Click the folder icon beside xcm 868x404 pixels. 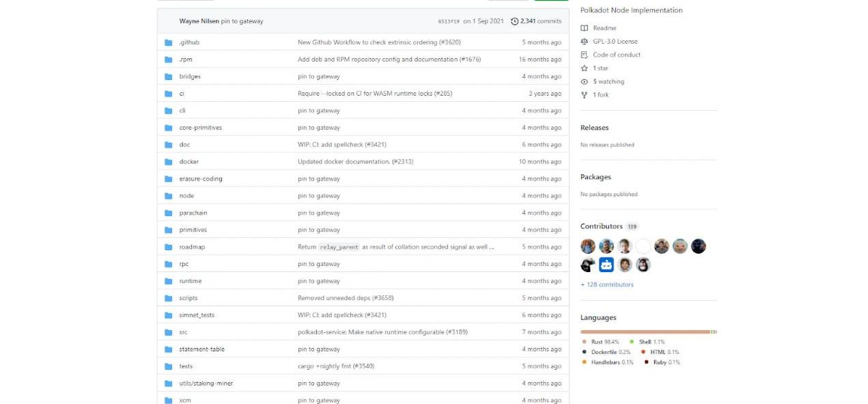tap(169, 401)
